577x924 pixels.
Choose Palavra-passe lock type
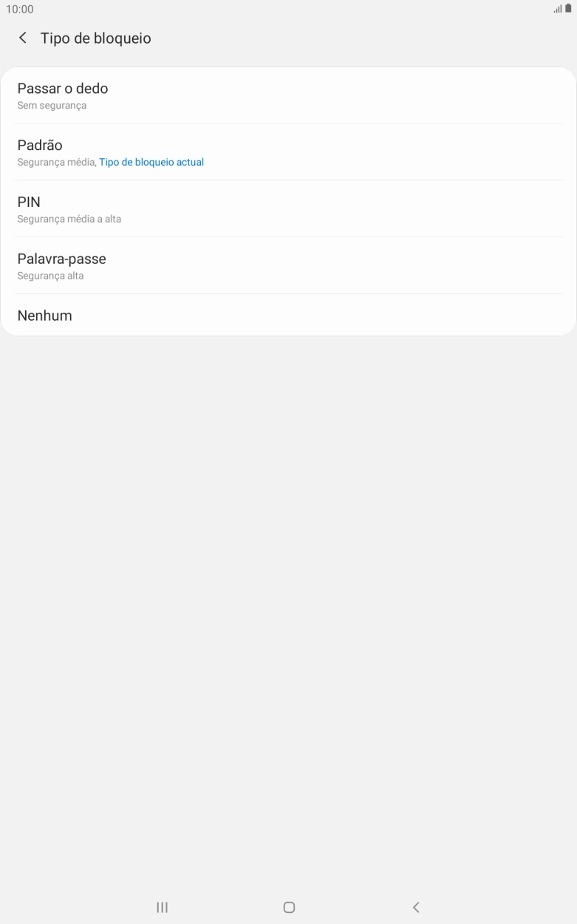coord(288,266)
